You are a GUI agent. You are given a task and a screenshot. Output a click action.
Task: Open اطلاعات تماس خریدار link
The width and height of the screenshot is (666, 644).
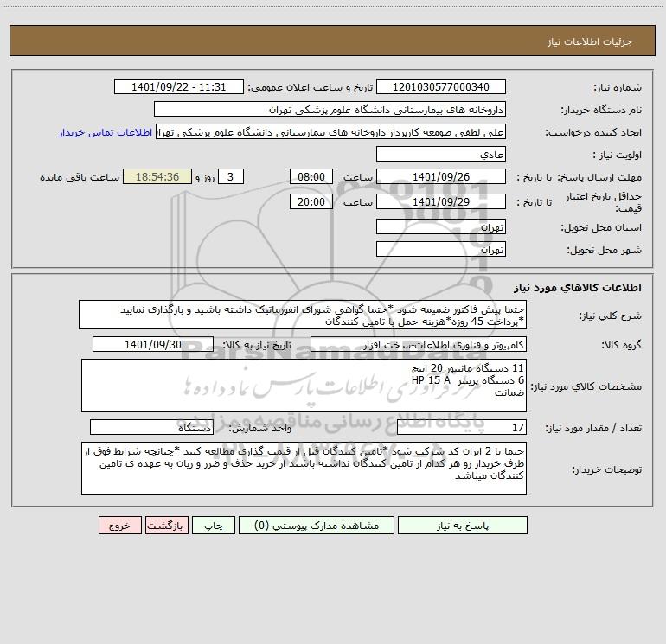106,132
